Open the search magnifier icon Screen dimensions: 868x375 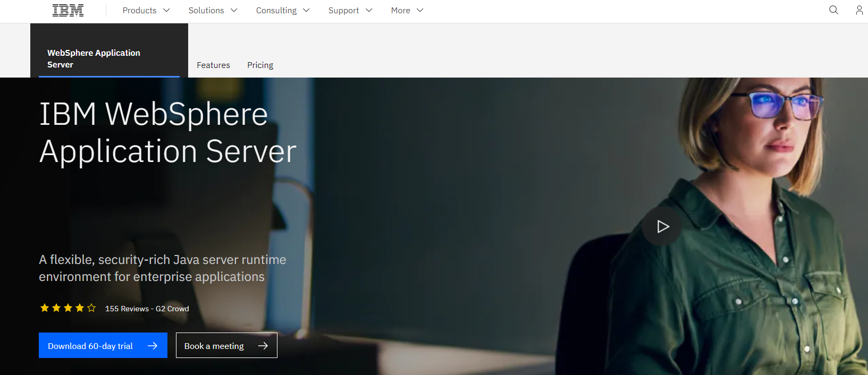pos(833,10)
